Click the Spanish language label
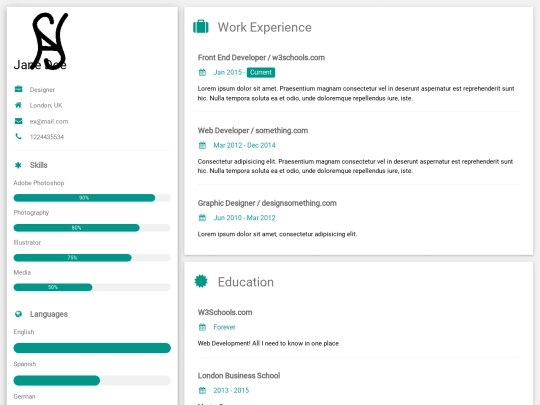This screenshot has width=540, height=405. pos(25,364)
